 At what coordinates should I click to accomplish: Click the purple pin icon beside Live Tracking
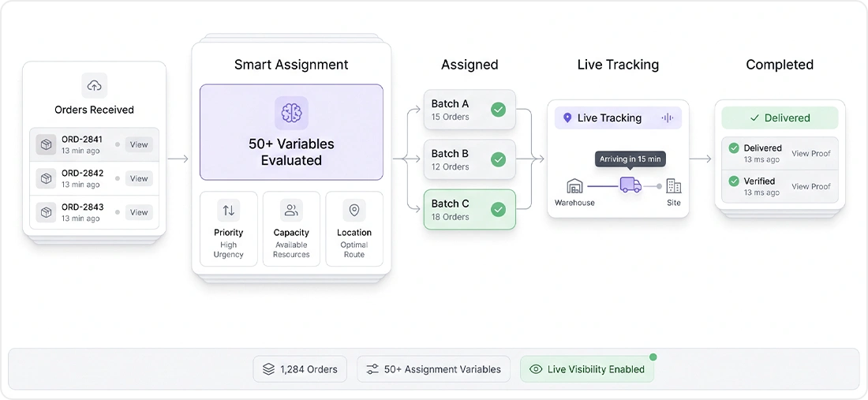tap(567, 118)
